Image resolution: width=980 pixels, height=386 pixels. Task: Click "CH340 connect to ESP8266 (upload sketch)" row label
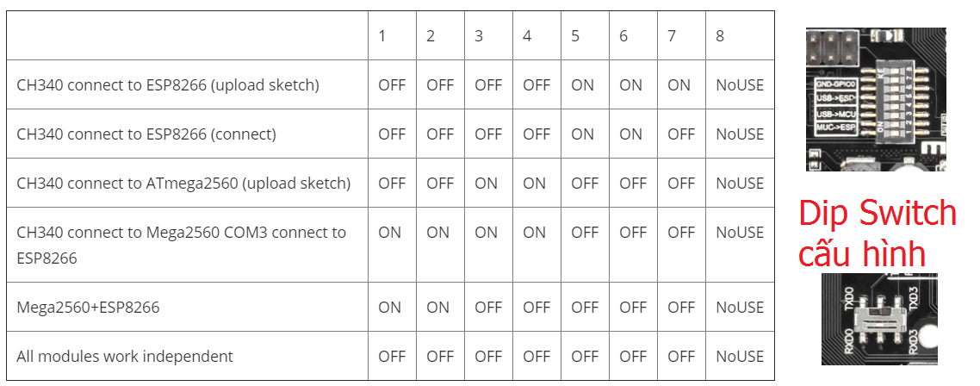pos(168,85)
